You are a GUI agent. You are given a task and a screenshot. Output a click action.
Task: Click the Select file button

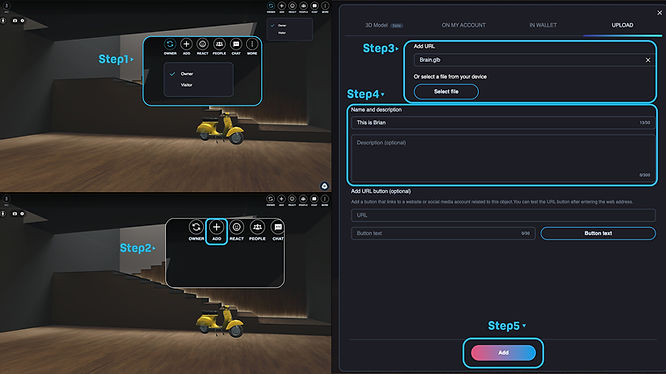[446, 92]
